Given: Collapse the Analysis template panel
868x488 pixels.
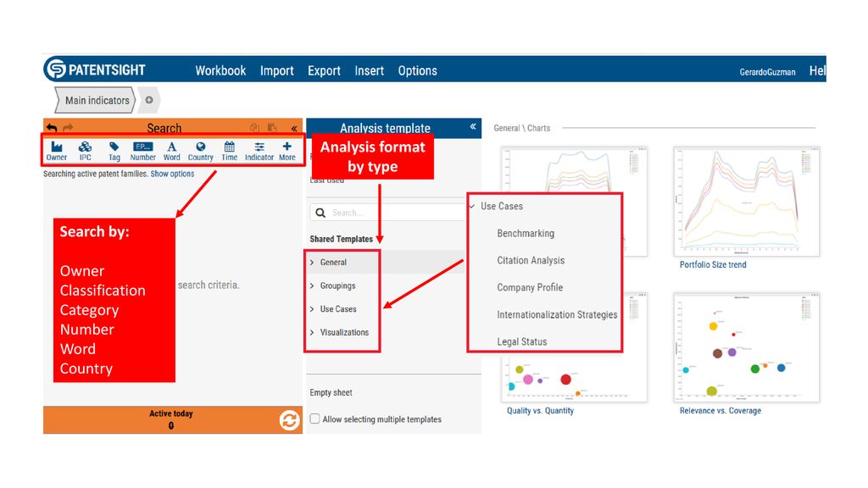Looking at the screenshot, I should pos(473,127).
